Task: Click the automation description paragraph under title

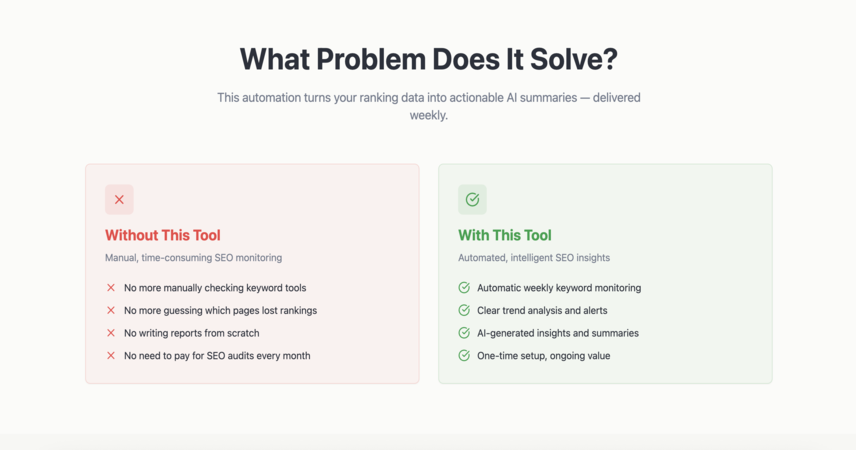Action: [429, 106]
